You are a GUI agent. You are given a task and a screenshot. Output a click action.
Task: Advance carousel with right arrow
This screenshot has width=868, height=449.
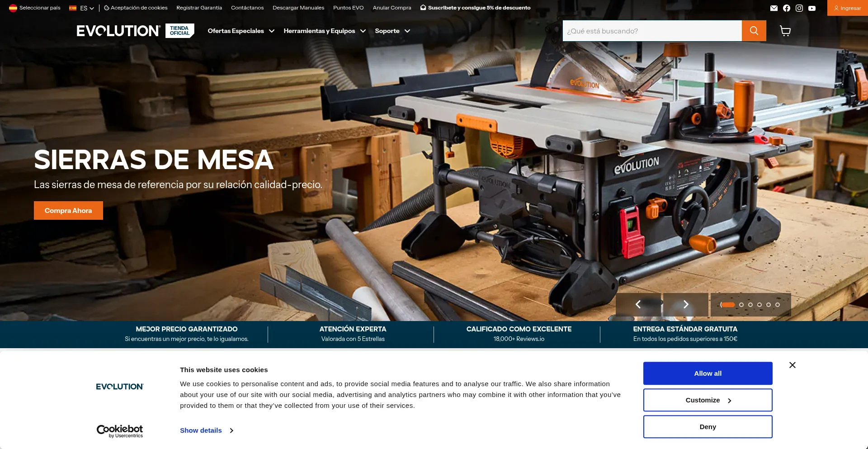point(686,304)
